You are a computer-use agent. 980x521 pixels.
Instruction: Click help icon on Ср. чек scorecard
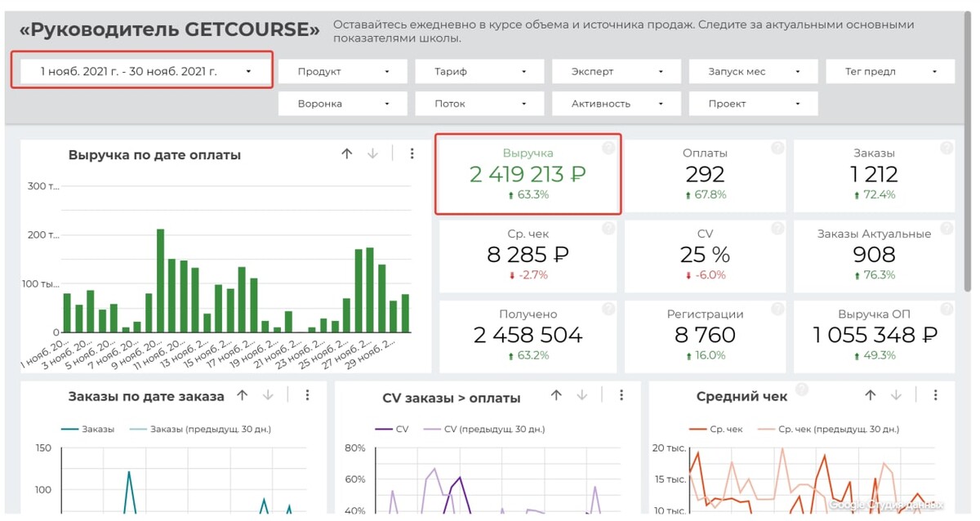(x=608, y=229)
